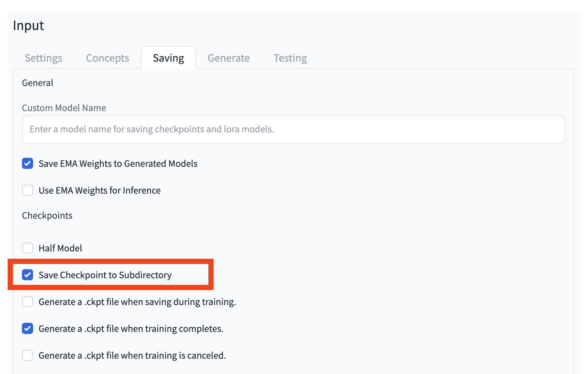
Task: Open the Testing tab
Action: coord(290,58)
